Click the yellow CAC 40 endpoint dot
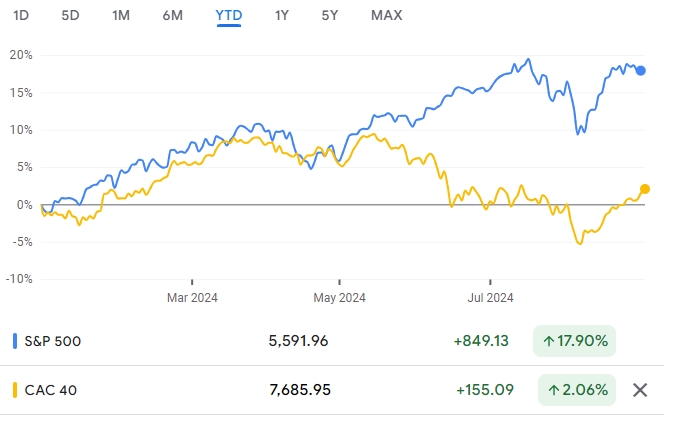The width and height of the screenshot is (688, 430). click(x=645, y=189)
